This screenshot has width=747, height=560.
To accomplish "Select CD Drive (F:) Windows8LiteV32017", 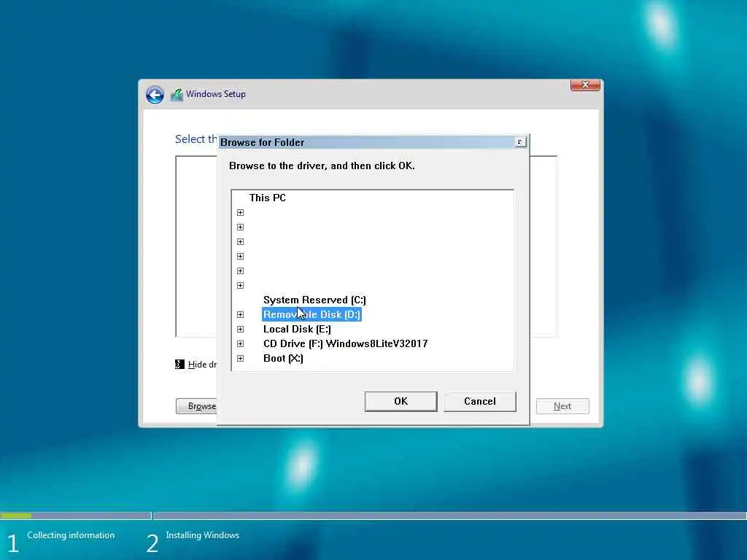I will [345, 344].
